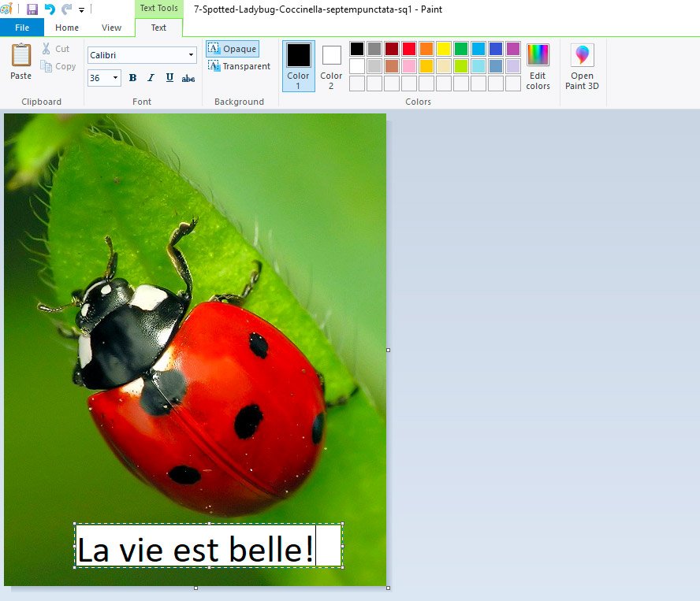Viewport: 700px width, 601px height.
Task: Open the Paint application icon menu
Action: (x=6, y=9)
